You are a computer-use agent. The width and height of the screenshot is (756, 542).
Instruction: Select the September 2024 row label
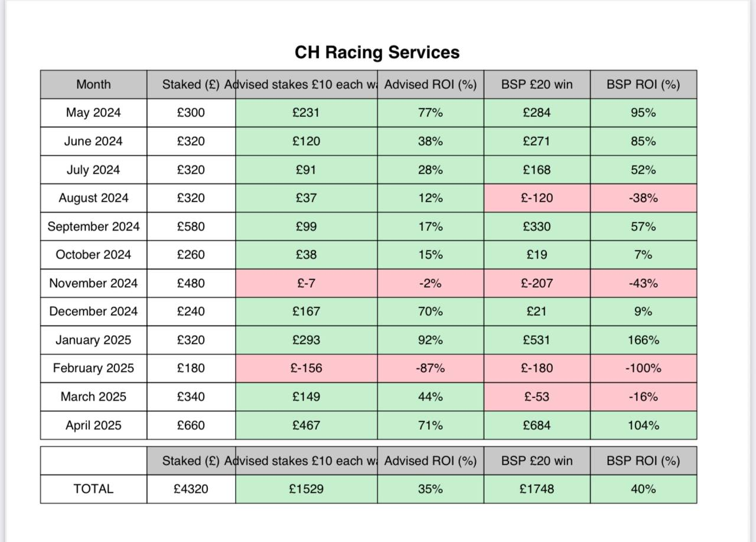93,226
